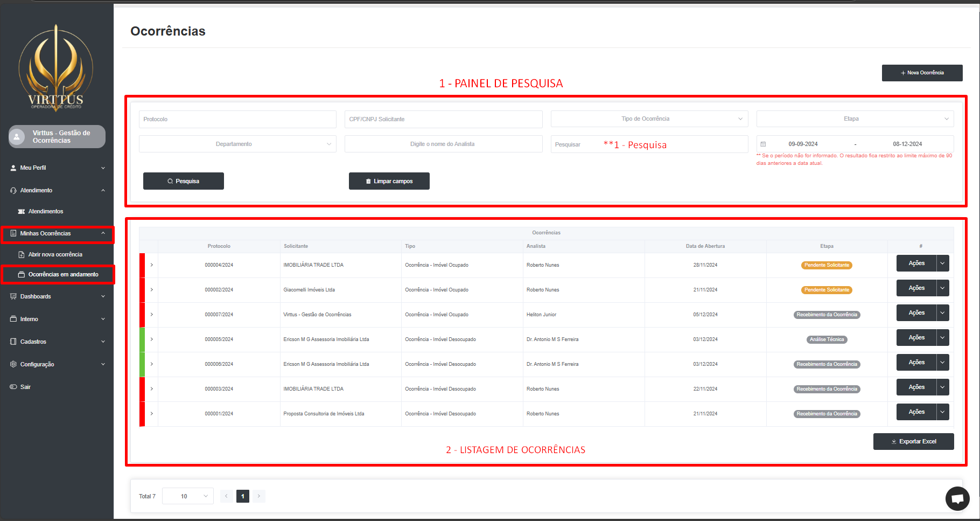Click the Limpar campos button
The image size is (980, 521).
(x=389, y=181)
